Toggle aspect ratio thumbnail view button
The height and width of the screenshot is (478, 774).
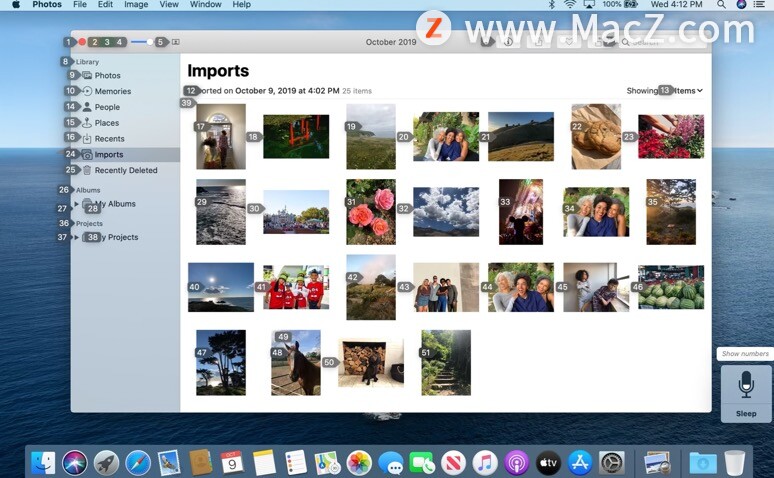click(176, 42)
